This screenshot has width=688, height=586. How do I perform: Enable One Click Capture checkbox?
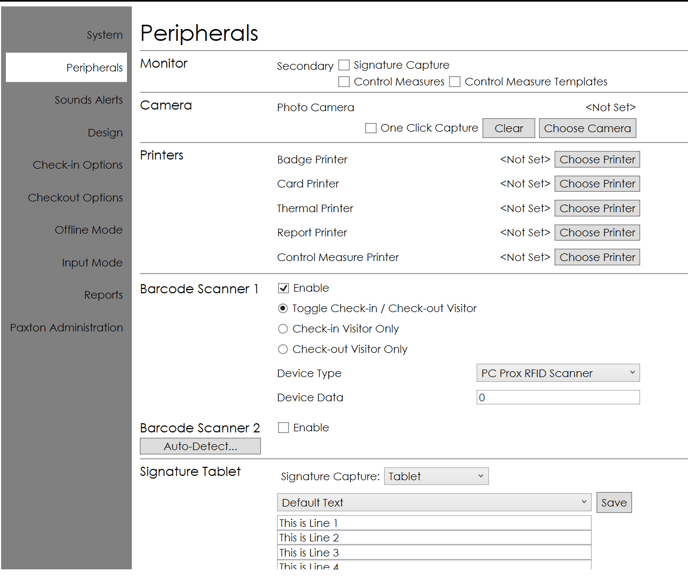pos(371,128)
